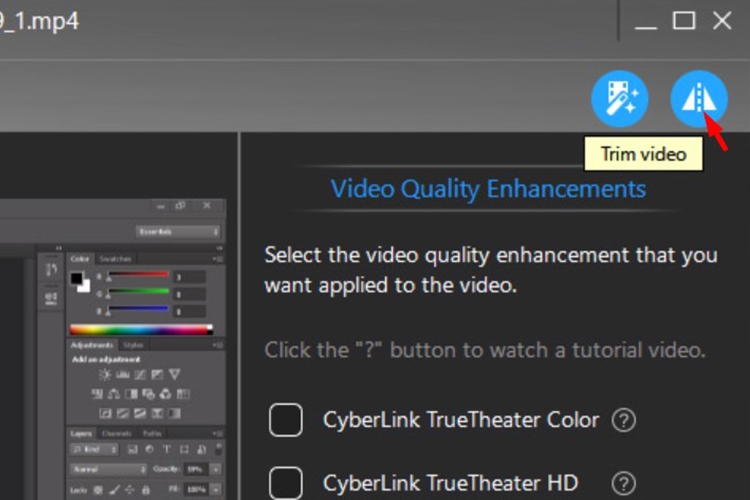This screenshot has height=500, width=750.
Task: Click the "_1.mp4" file name in title bar
Action: [x=39, y=21]
